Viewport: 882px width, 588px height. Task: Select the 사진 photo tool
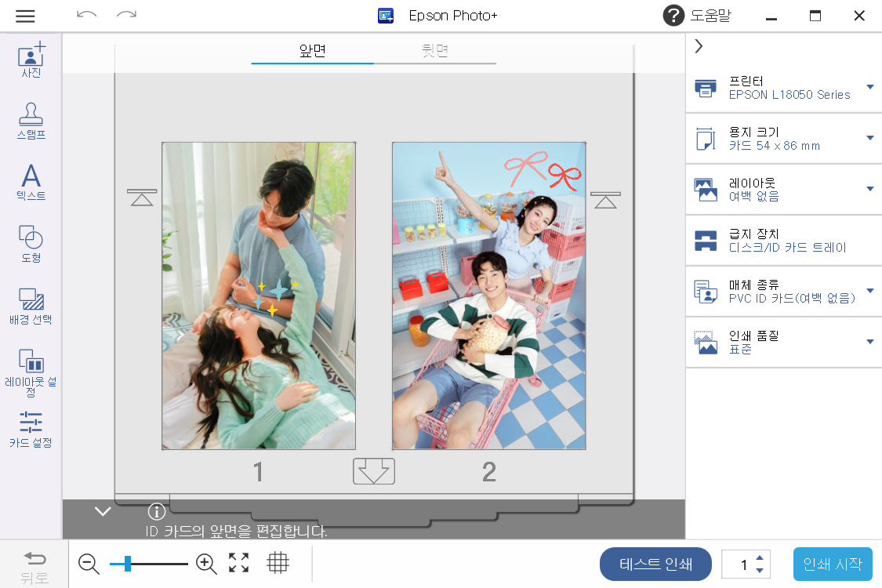(x=31, y=60)
